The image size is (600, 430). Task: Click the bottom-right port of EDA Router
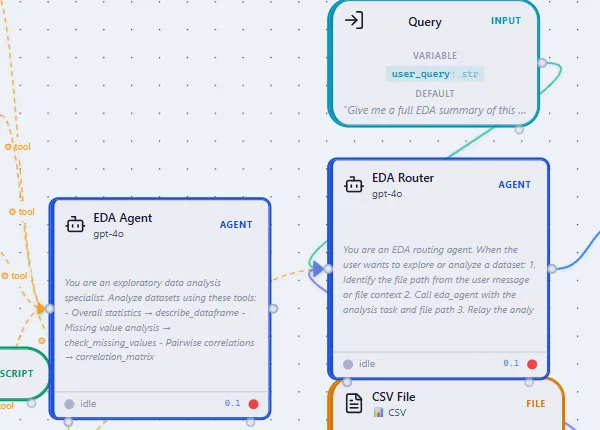(x=529, y=381)
